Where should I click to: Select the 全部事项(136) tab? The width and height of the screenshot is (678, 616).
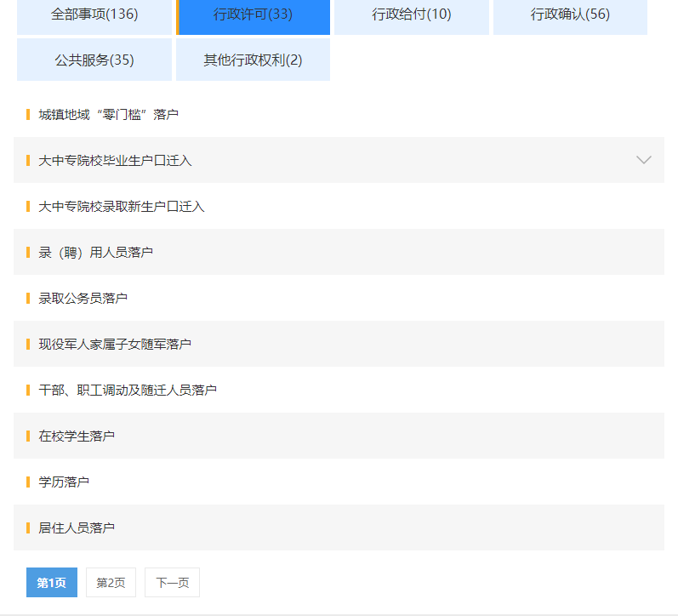[94, 15]
